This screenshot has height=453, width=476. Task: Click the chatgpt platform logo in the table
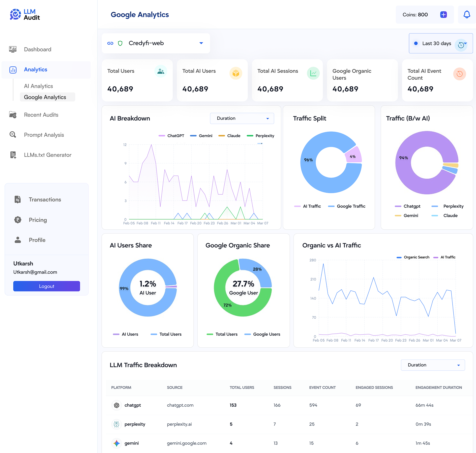pos(117,405)
